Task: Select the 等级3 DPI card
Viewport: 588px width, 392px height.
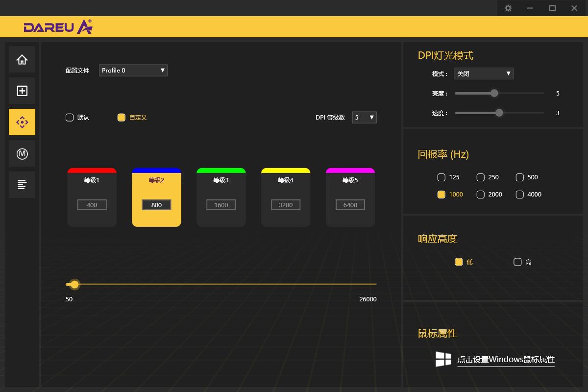Action: click(x=221, y=197)
